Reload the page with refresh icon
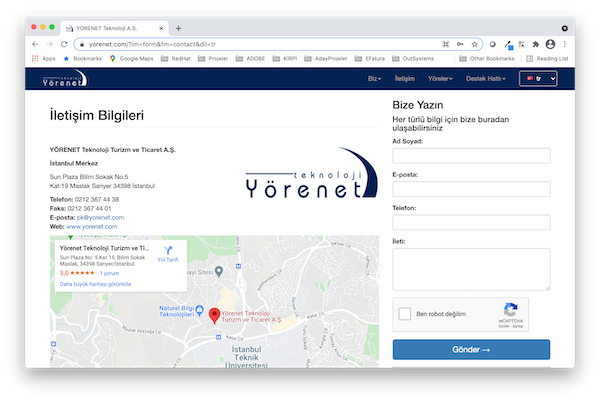600x401 pixels. click(x=64, y=44)
